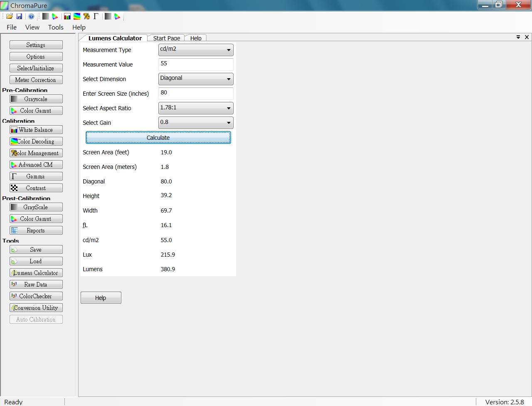Screen dimensions: 532x406
Task: Open Post-Calibration Color Gamut in the sidebar
Action: tap(36, 219)
